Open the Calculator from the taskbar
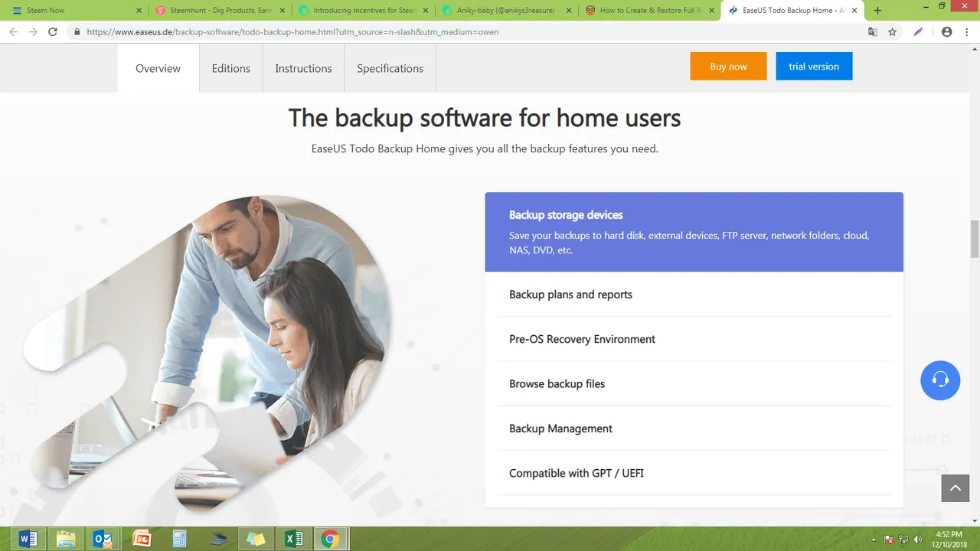The width and height of the screenshot is (980, 551). pos(180,539)
